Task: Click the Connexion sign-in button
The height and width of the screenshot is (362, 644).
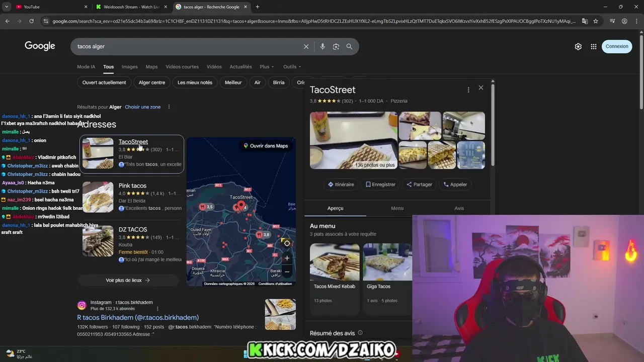Action: [x=617, y=46]
